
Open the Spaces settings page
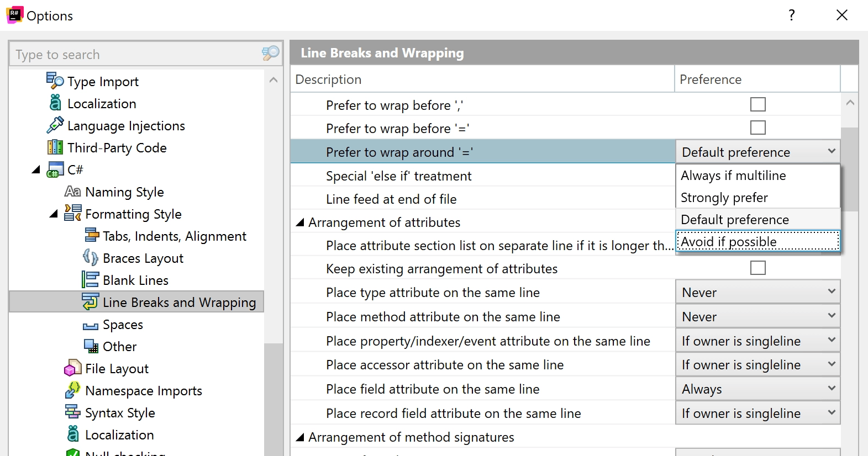(x=123, y=325)
